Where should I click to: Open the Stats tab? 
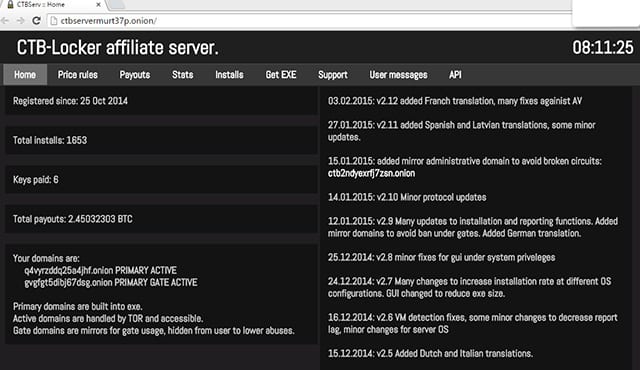click(182, 75)
